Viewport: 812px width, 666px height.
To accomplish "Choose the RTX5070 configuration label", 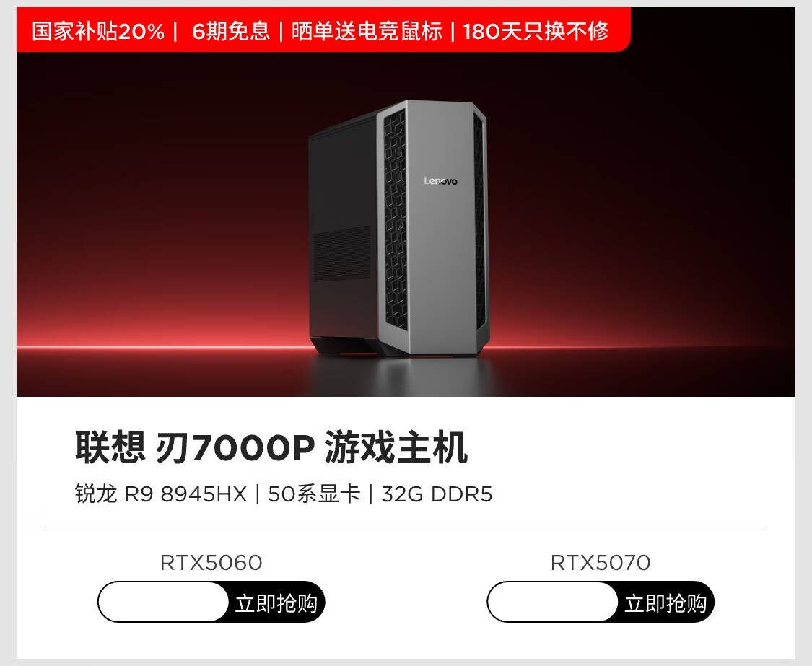I will coord(601,562).
